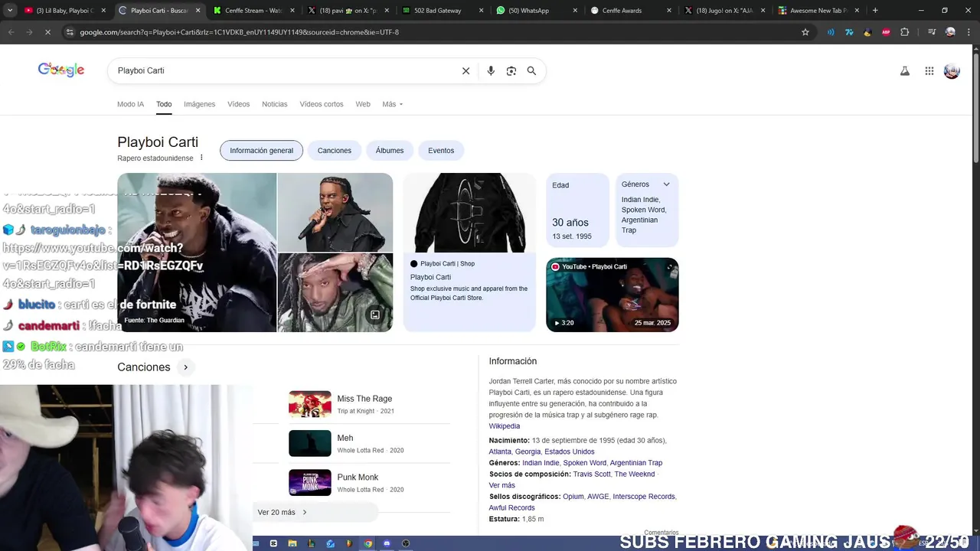This screenshot has width=980, height=551.
Task: Open the Modo IA tab
Action: click(130, 104)
